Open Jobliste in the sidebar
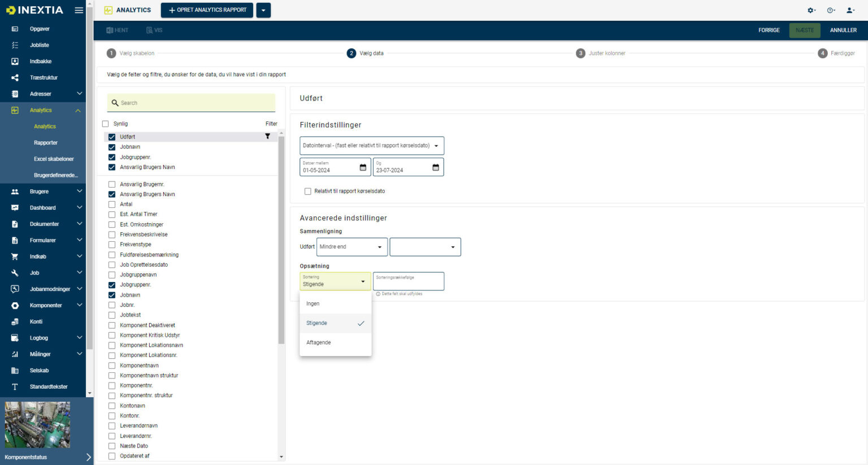868x465 pixels. pos(40,45)
